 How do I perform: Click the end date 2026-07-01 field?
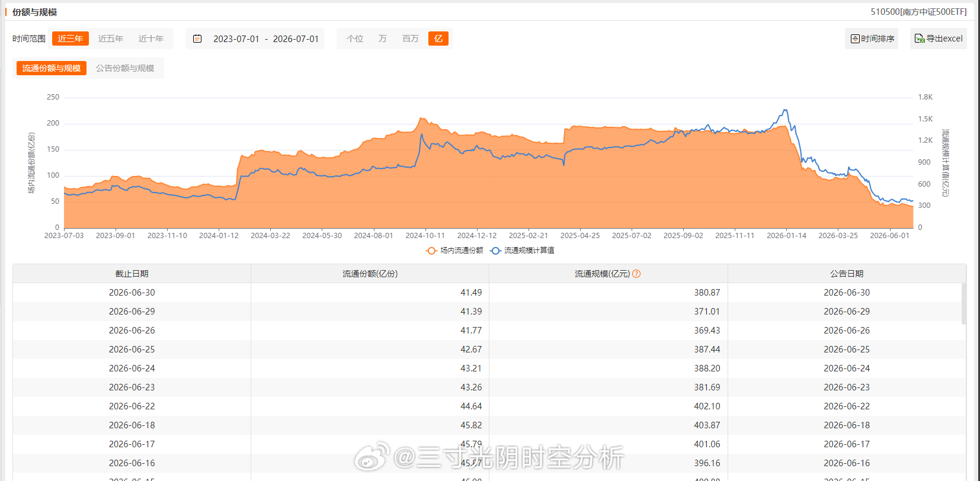click(x=296, y=39)
